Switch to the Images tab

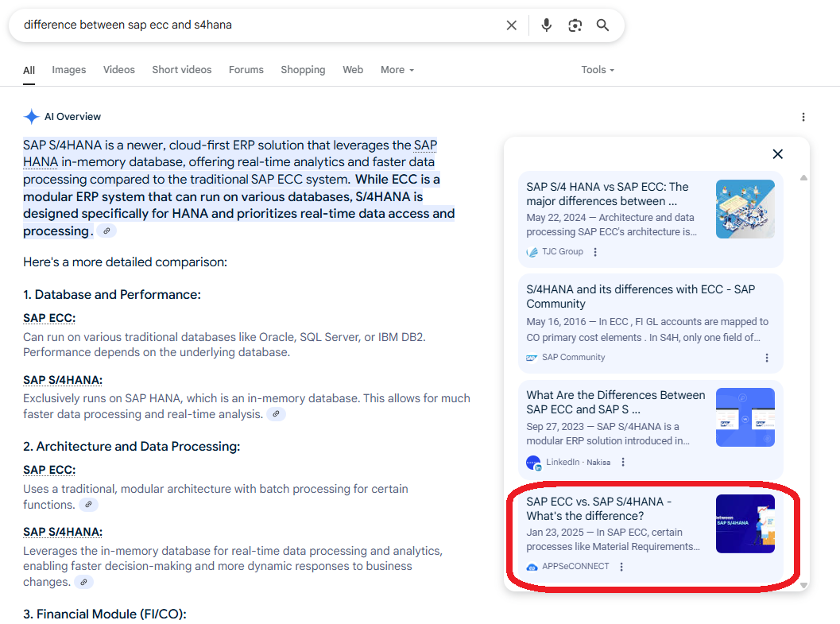click(68, 70)
